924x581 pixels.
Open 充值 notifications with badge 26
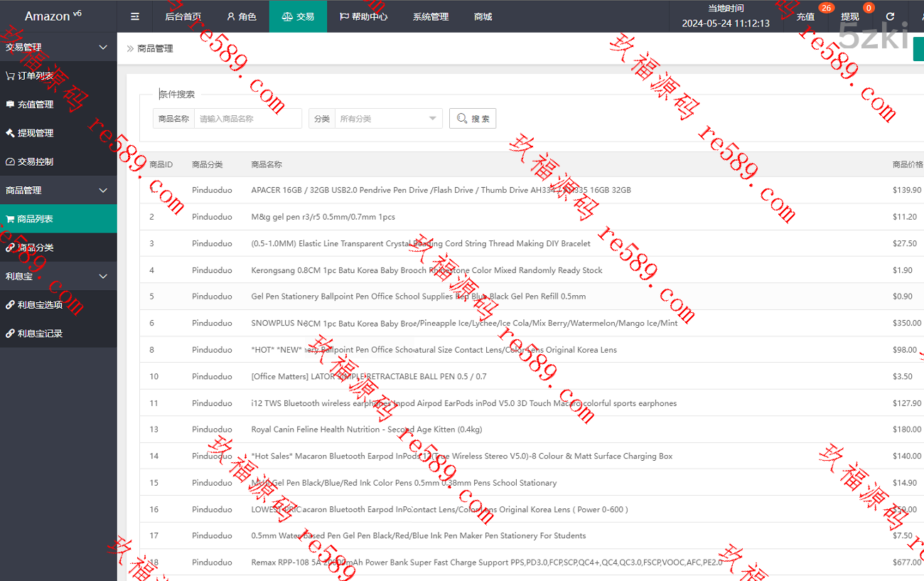806,16
